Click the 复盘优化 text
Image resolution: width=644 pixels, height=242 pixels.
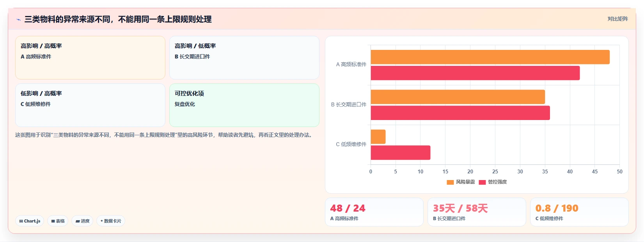tap(185, 104)
